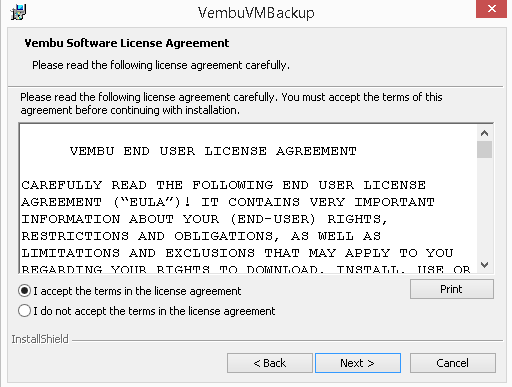
Task: Click the VembuVMBackup title bar text
Action: pyautogui.click(x=256, y=13)
